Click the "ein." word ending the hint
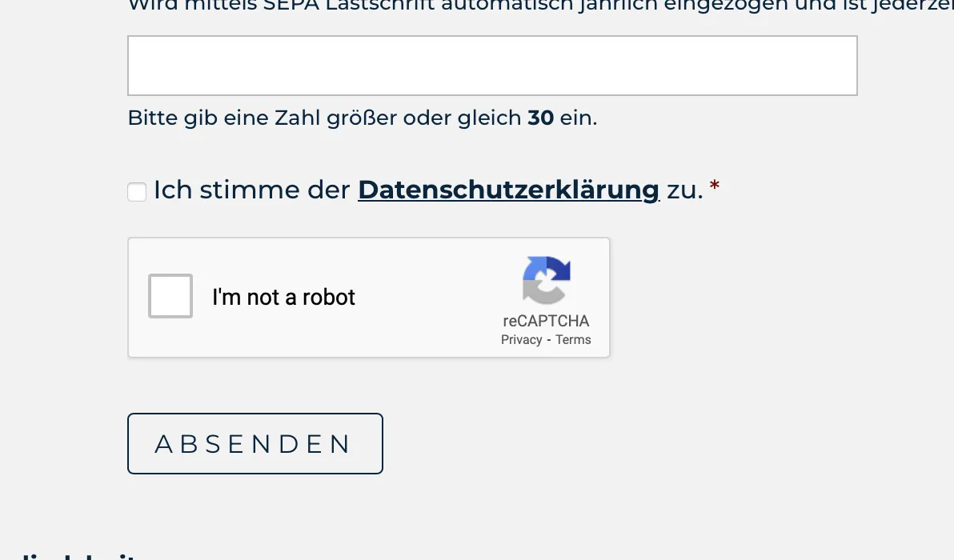Image resolution: width=954 pixels, height=560 pixels. pyautogui.click(x=579, y=118)
